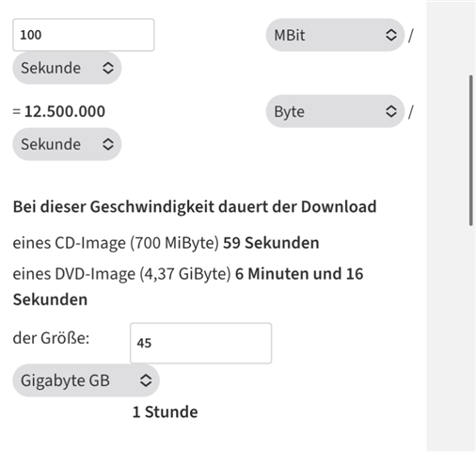The image size is (476, 452).
Task: Open the Gigabyte GB size unit dropdown
Action: [x=86, y=380]
